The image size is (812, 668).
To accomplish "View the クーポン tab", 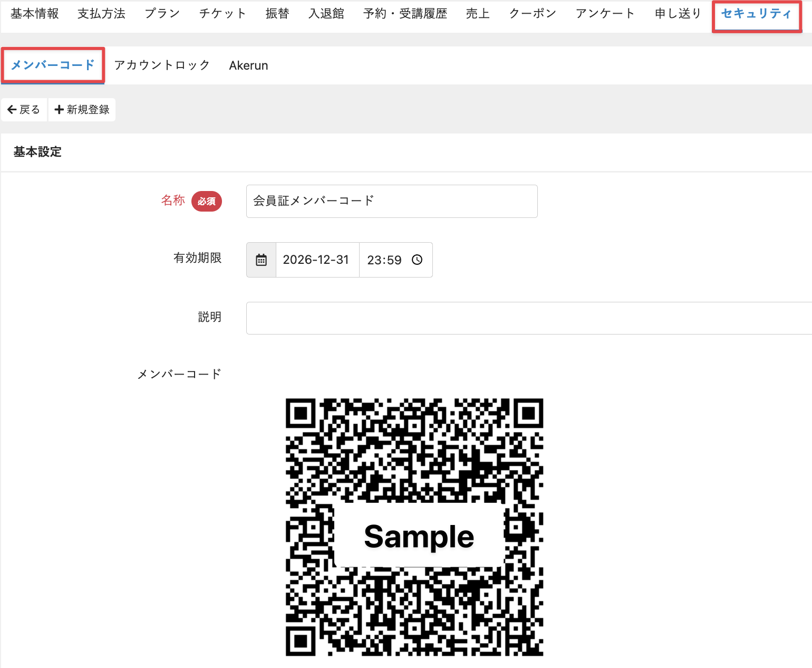I will [x=533, y=14].
